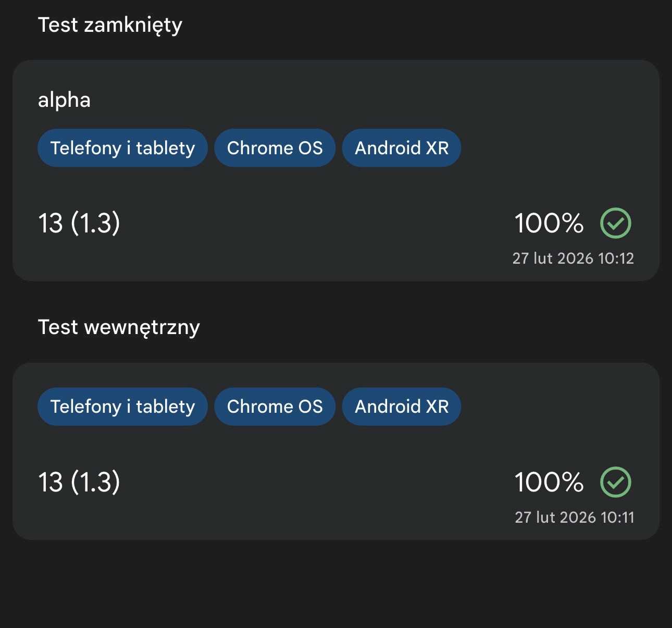Viewport: 672px width, 628px height.
Task: Open version 13 (1.3) under Test wewnętrzny
Action: (x=79, y=482)
